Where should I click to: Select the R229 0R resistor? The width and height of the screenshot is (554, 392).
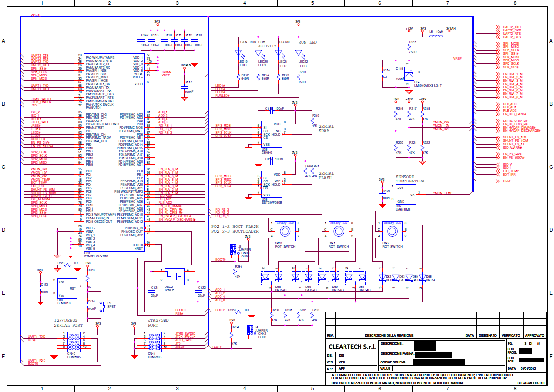pyautogui.click(x=232, y=310)
